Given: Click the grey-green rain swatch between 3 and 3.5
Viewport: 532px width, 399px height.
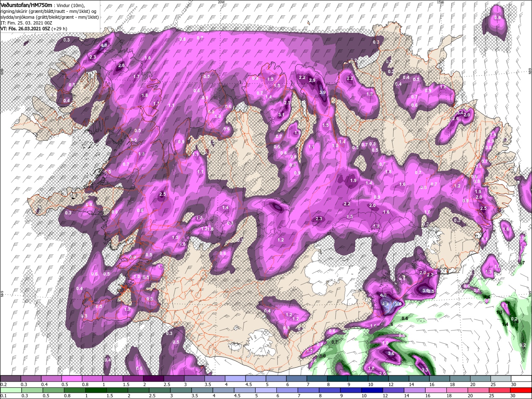Looking at the screenshot, I should point(182,390).
